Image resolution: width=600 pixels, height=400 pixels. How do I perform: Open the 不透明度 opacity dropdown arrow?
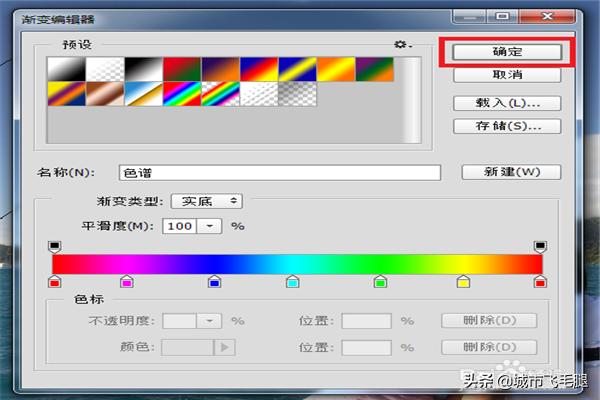coord(209,321)
